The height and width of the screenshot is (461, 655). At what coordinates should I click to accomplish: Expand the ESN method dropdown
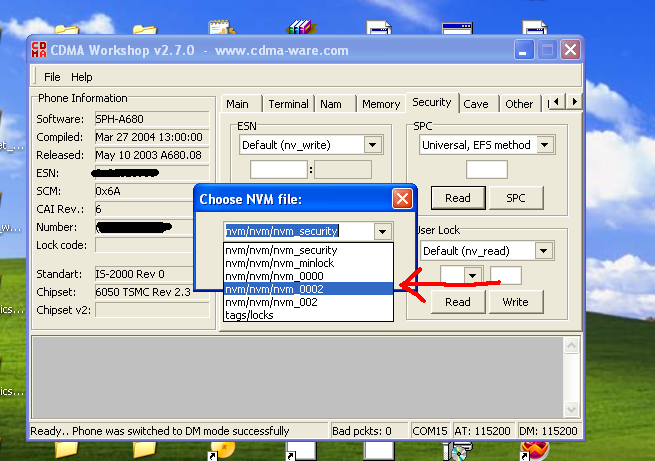[372, 145]
